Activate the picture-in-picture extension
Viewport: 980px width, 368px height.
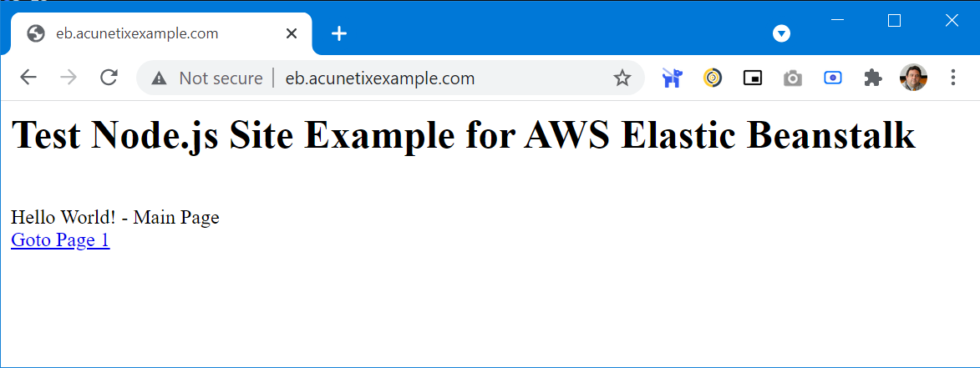click(x=753, y=78)
